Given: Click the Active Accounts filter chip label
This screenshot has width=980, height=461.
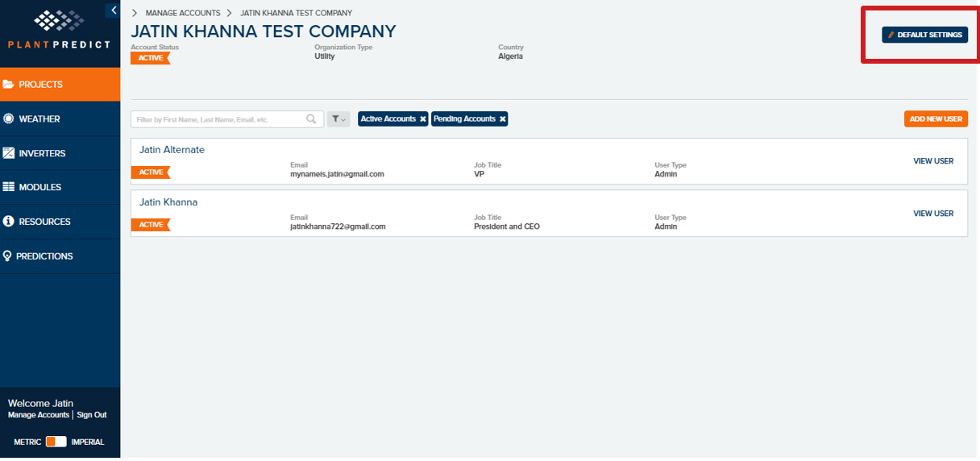Looking at the screenshot, I should (388, 119).
